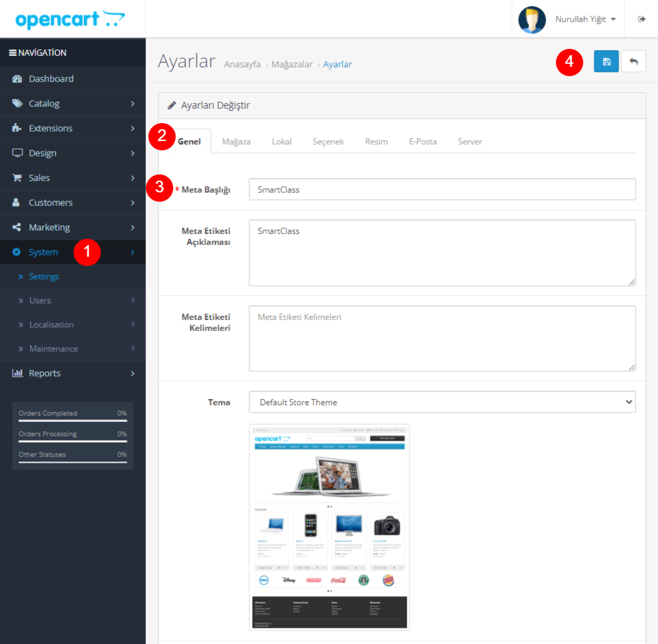Open the Tema theme dropdown
The width and height of the screenshot is (658, 644).
pyautogui.click(x=442, y=402)
